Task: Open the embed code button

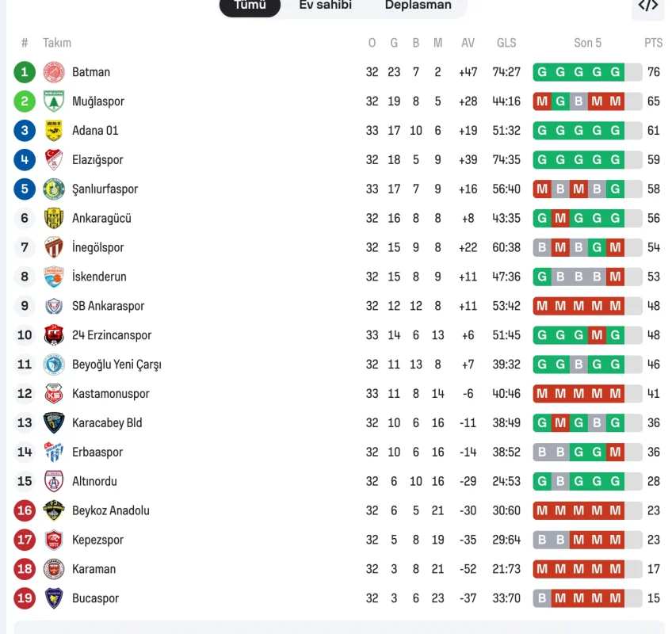Action: pyautogui.click(x=647, y=6)
